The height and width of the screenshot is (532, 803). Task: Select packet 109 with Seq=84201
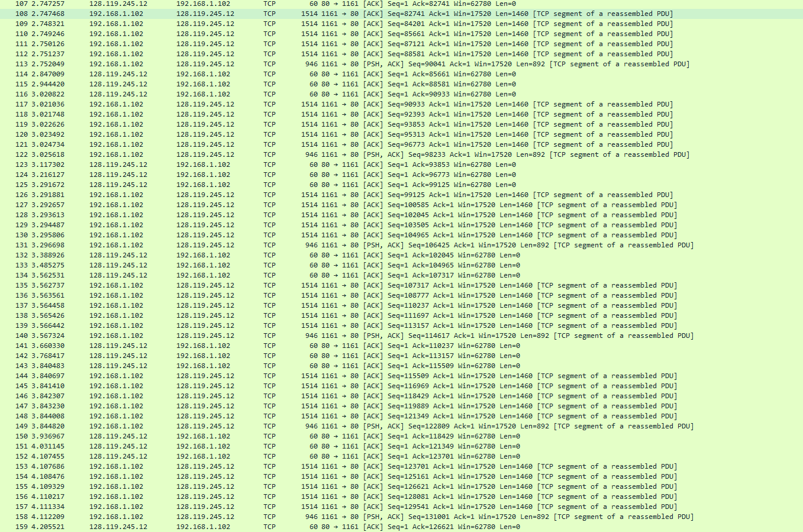[237, 24]
